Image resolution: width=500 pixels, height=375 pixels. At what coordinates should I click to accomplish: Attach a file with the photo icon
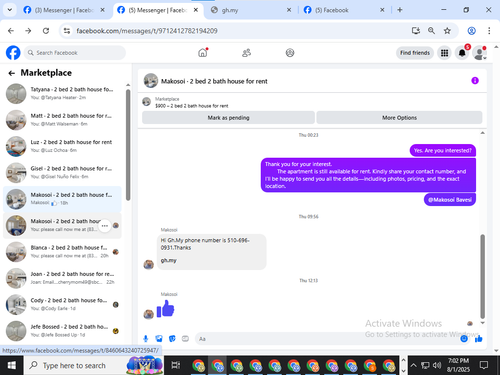click(159, 339)
